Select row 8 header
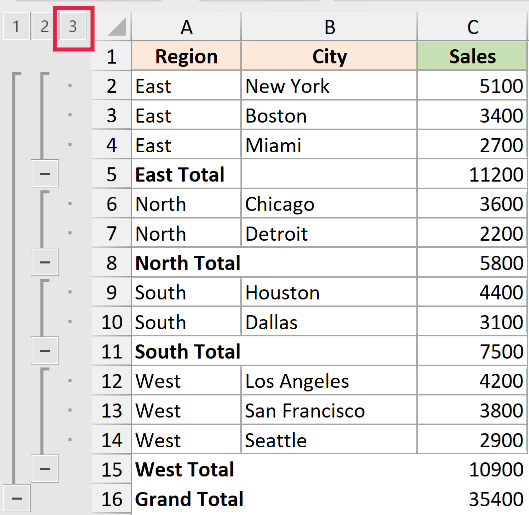 point(111,262)
